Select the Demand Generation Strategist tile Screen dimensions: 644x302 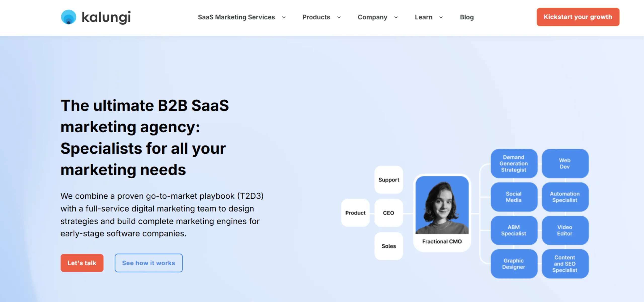pos(513,163)
